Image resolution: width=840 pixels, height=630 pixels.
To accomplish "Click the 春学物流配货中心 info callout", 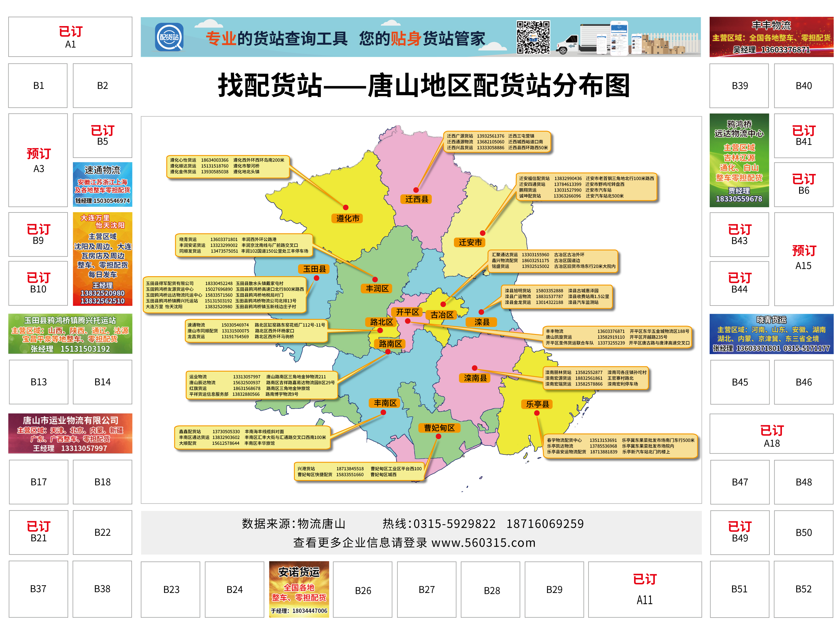I will tap(620, 446).
